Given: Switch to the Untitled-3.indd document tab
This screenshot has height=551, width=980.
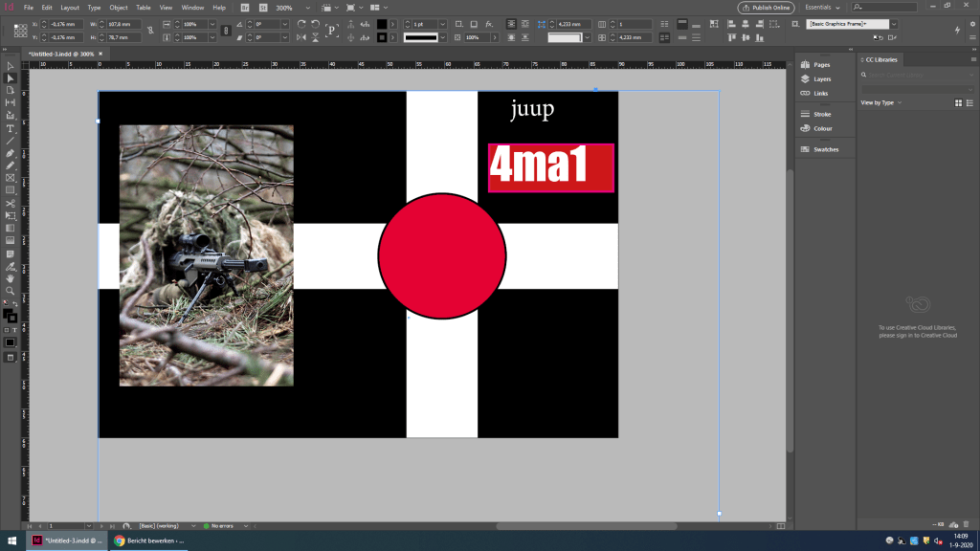Looking at the screenshot, I should click(60, 55).
